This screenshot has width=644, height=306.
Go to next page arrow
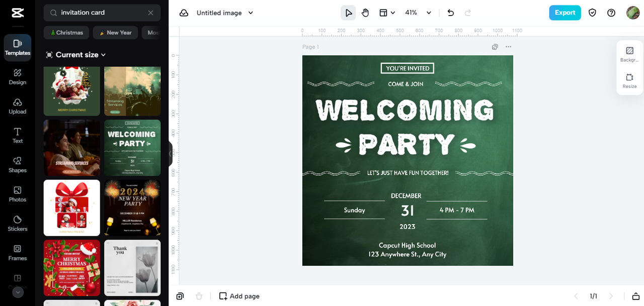tap(611, 296)
